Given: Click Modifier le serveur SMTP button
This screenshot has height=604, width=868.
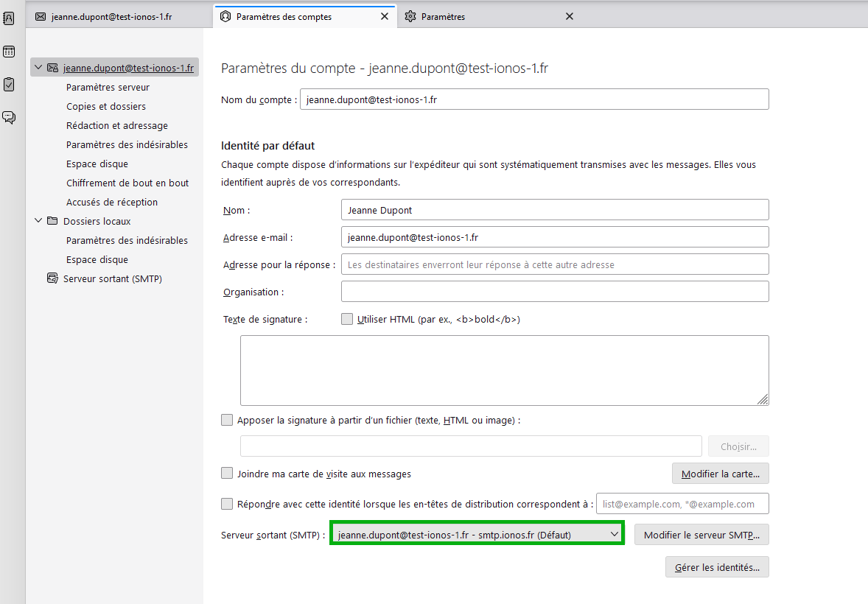Looking at the screenshot, I should (701, 535).
